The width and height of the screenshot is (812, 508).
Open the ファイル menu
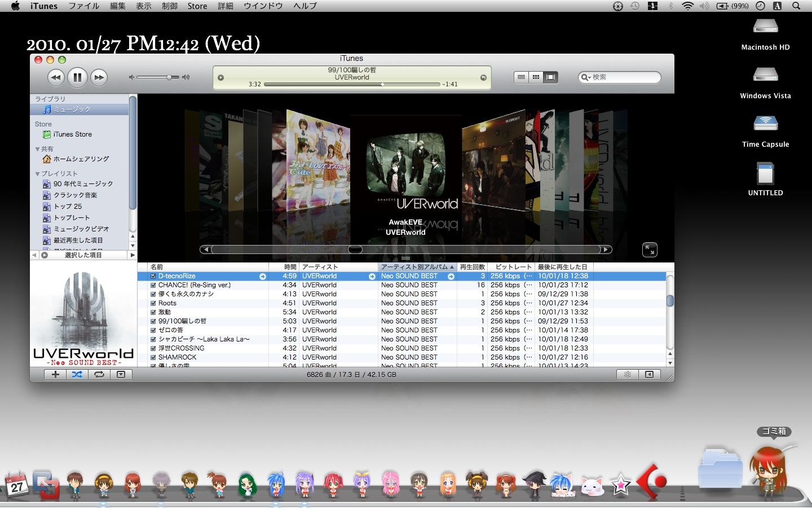coord(84,6)
